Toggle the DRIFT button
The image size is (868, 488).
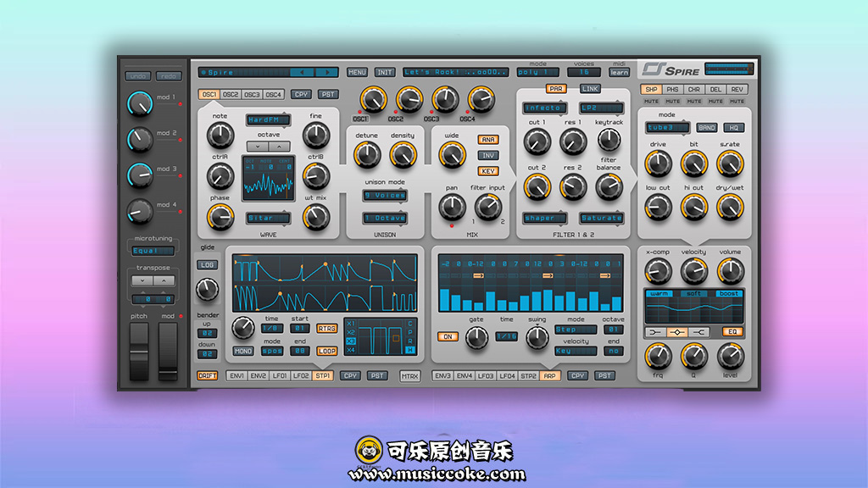click(x=207, y=375)
